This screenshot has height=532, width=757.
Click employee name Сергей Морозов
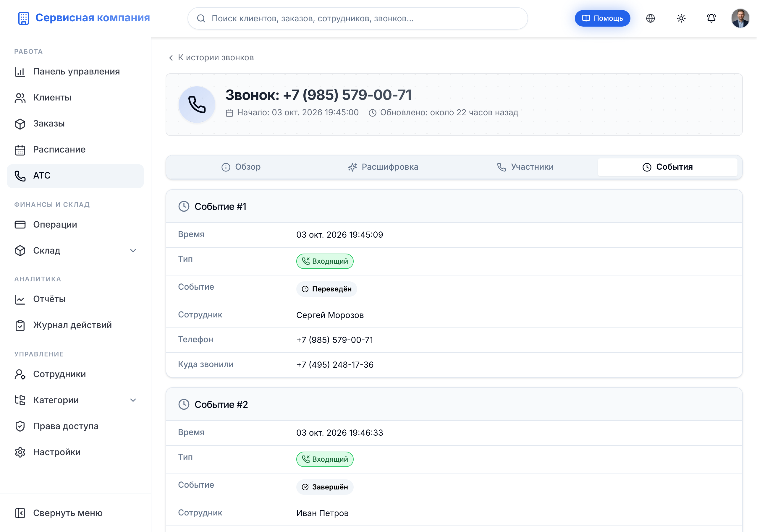pyautogui.click(x=330, y=315)
